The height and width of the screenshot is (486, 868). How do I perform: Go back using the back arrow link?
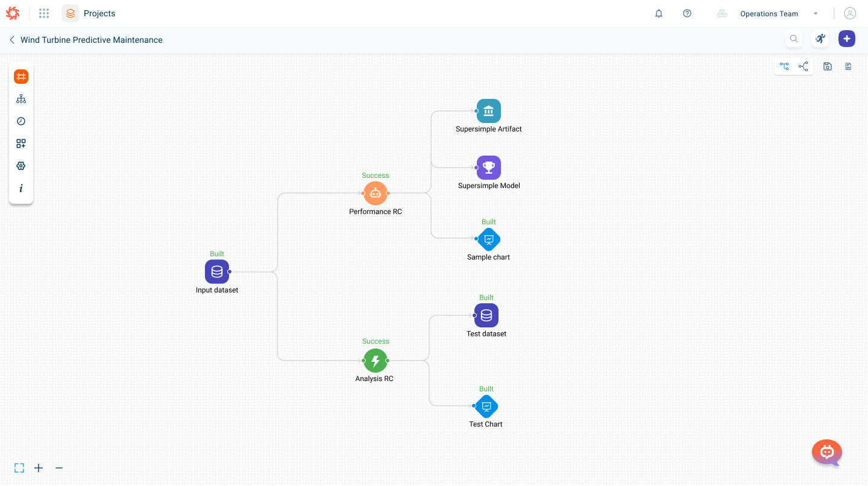pyautogui.click(x=11, y=40)
